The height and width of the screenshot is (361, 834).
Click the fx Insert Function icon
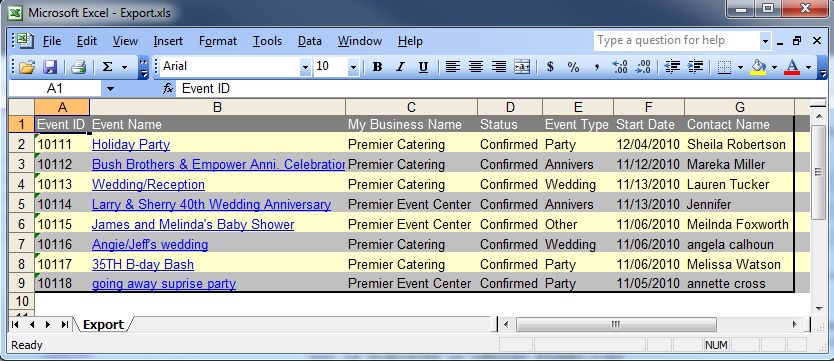click(168, 89)
